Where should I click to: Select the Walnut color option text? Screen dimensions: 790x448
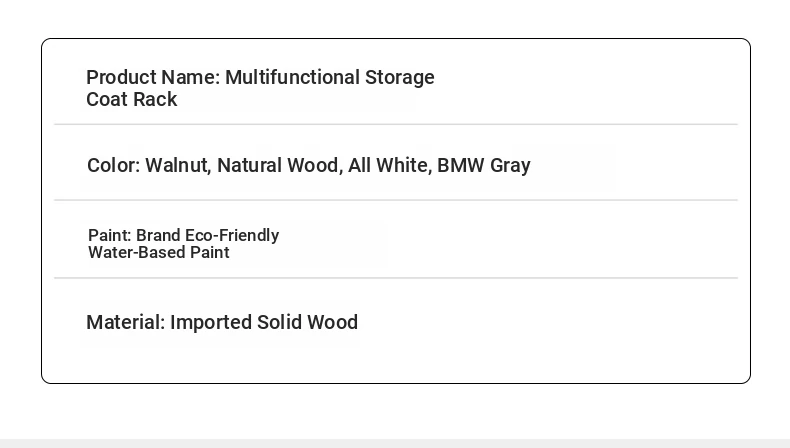178,165
